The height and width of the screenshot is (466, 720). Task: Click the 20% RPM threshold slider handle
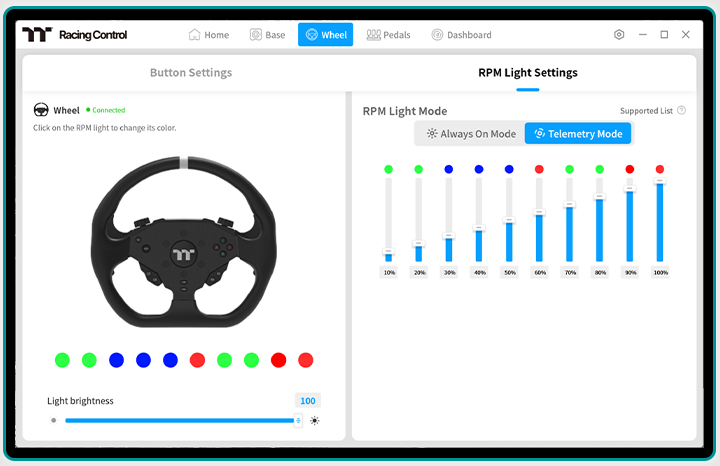[x=418, y=243]
